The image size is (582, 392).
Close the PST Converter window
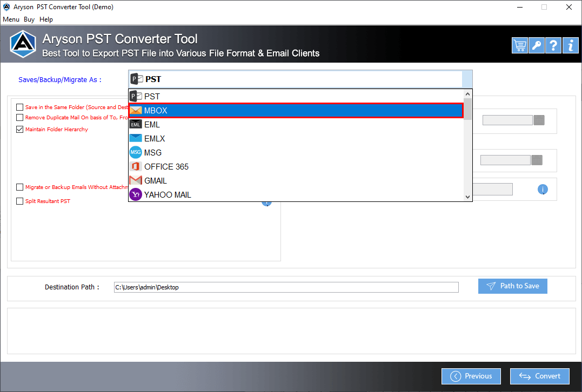(x=568, y=7)
